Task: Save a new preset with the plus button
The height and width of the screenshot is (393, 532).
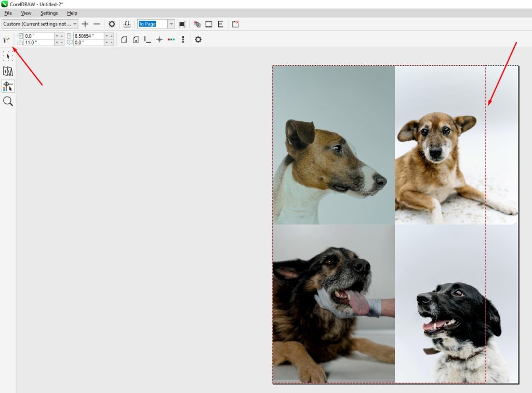Action: point(85,24)
